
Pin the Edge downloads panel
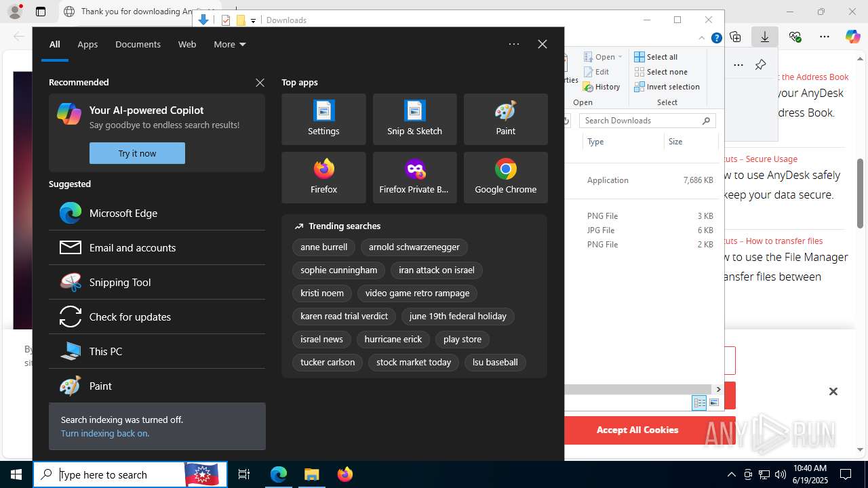[760, 65]
